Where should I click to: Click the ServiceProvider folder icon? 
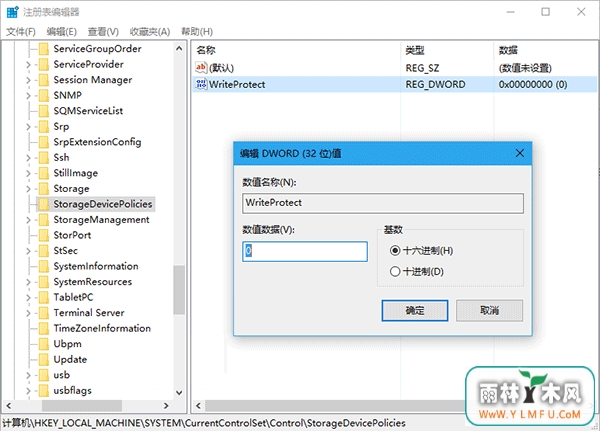(x=44, y=64)
